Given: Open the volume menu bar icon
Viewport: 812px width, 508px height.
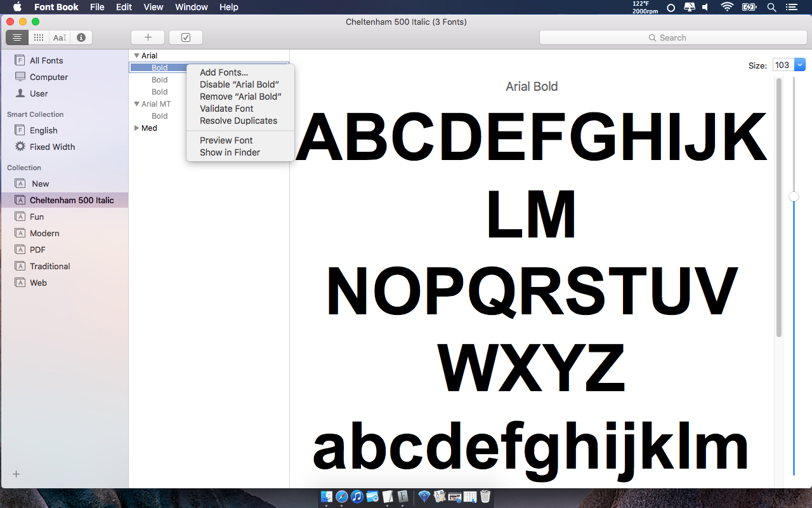Looking at the screenshot, I should pyautogui.click(x=705, y=7).
